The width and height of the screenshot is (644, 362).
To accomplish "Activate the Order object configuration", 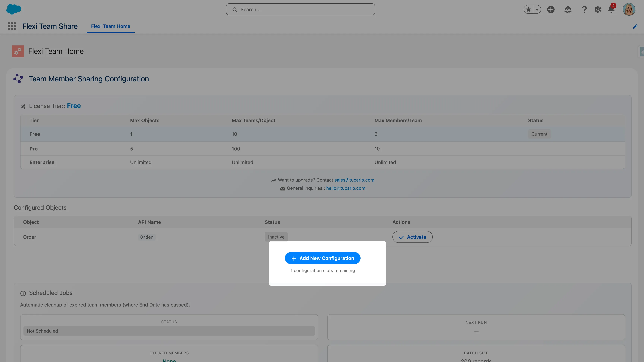I will click(x=412, y=237).
